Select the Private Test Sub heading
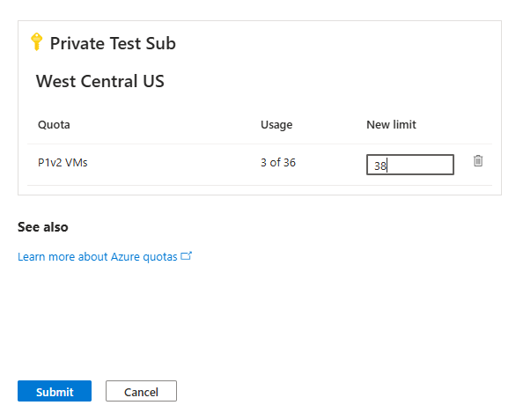The width and height of the screenshot is (523, 420). click(x=113, y=43)
